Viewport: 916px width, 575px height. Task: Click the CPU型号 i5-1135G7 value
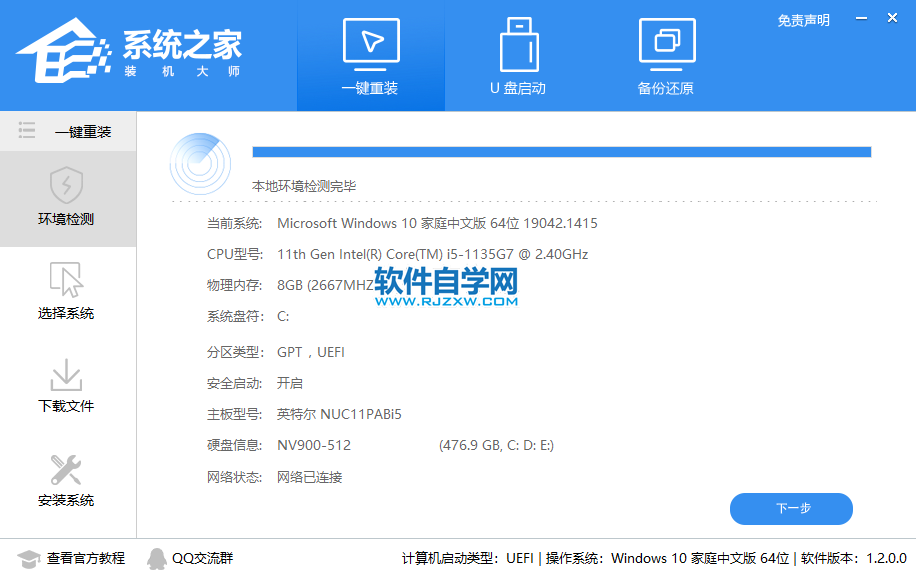click(x=432, y=254)
